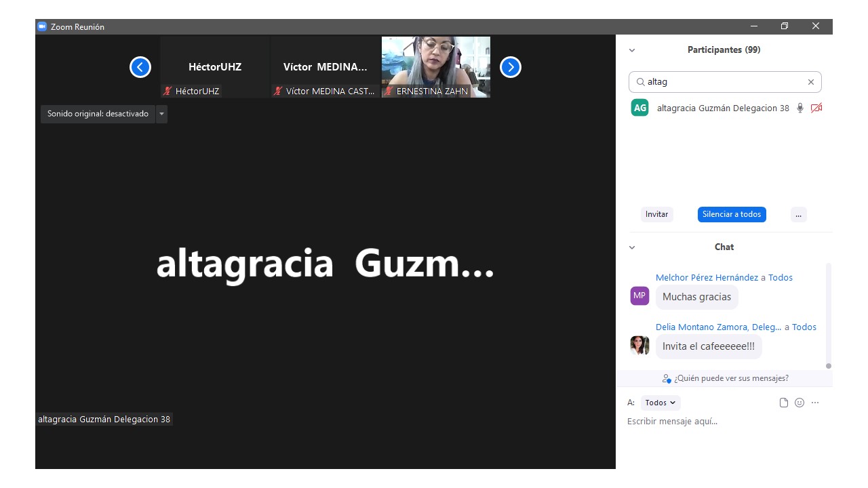Clear the participant search field
Viewport: 868px width, 488px height.
coord(810,82)
